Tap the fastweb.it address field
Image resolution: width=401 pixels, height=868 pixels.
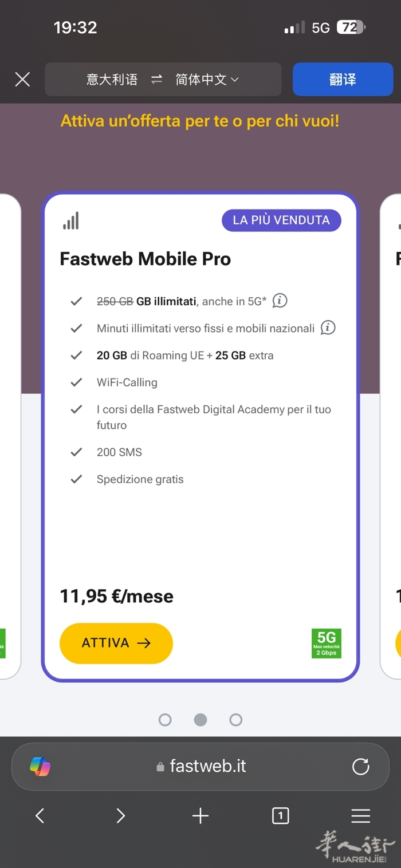click(x=202, y=767)
